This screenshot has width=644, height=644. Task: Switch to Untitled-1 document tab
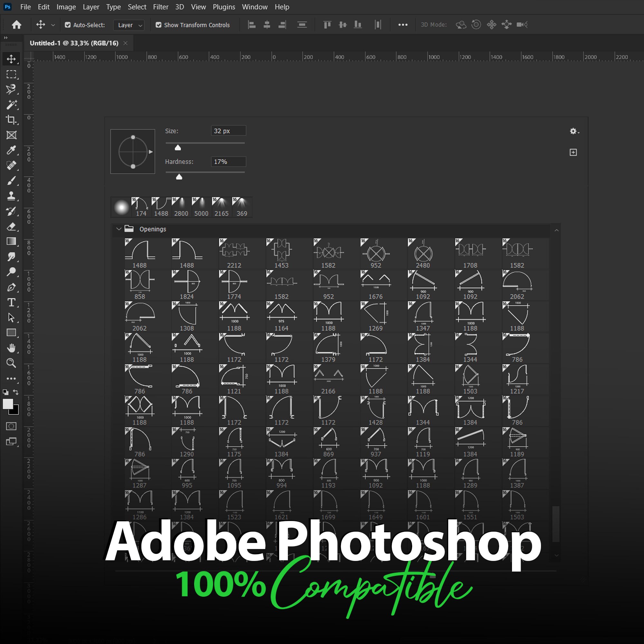(x=74, y=43)
